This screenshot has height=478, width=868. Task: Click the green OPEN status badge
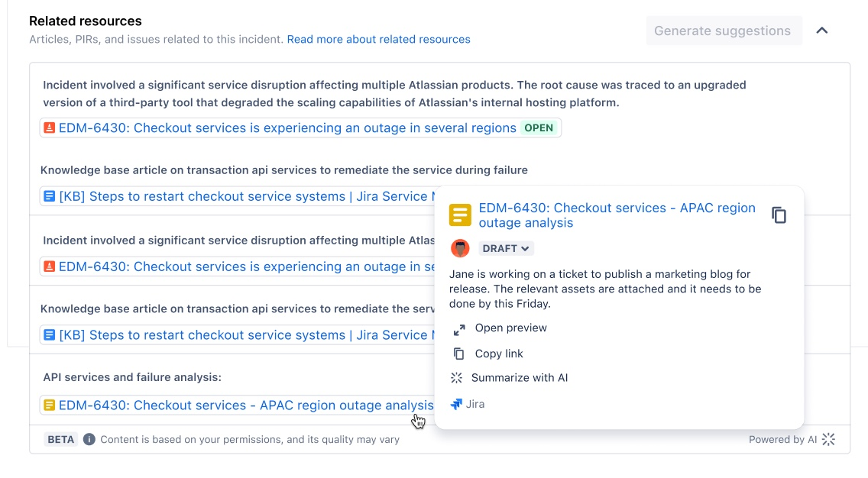tap(539, 128)
